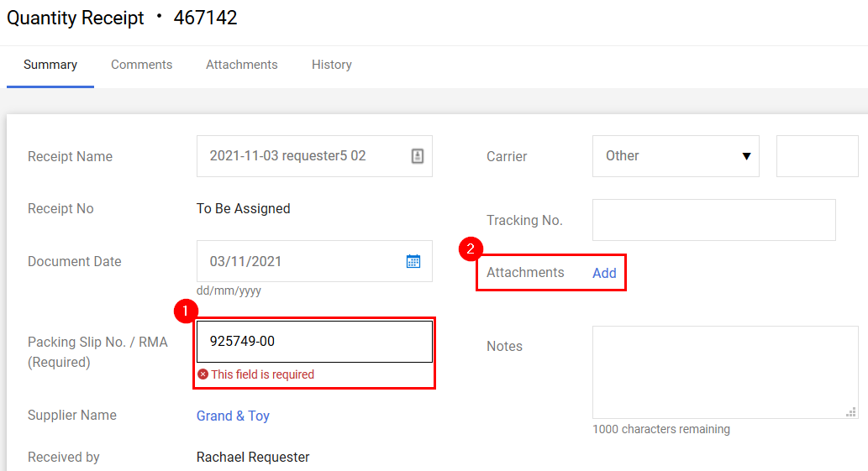This screenshot has height=471, width=868.
Task: Click the Receipt Name field icon
Action: 418,156
